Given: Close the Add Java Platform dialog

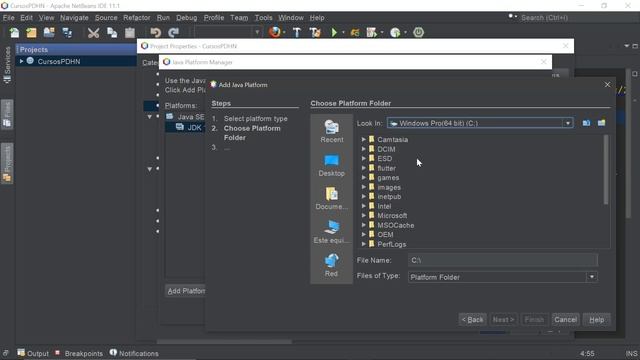Looking at the screenshot, I should (607, 84).
